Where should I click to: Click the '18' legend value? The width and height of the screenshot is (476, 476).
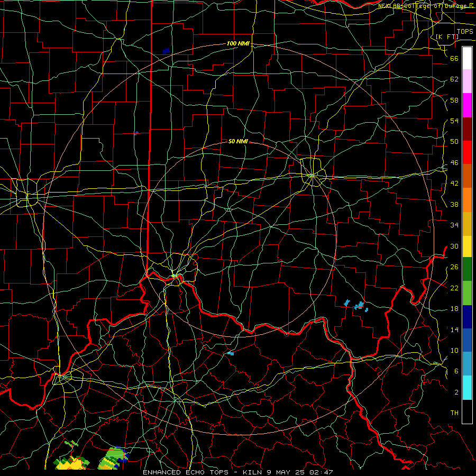point(454,309)
